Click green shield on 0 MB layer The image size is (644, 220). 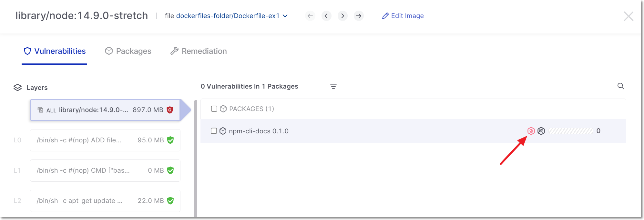point(170,170)
